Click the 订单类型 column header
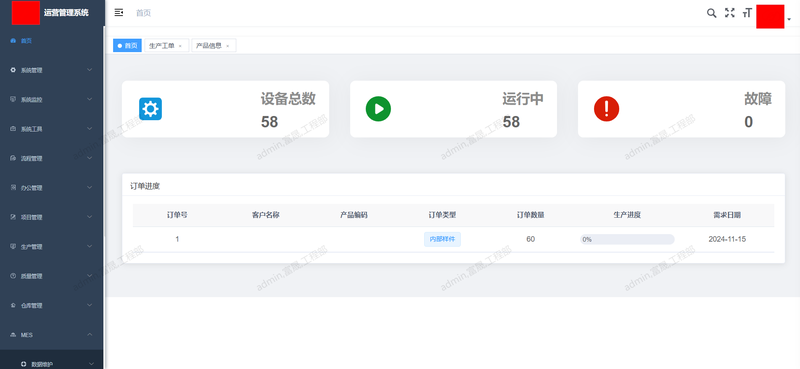This screenshot has width=800, height=369. [442, 215]
